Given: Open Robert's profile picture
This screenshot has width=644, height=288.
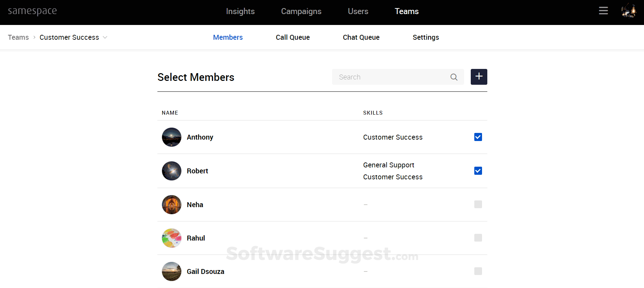Looking at the screenshot, I should (x=171, y=171).
